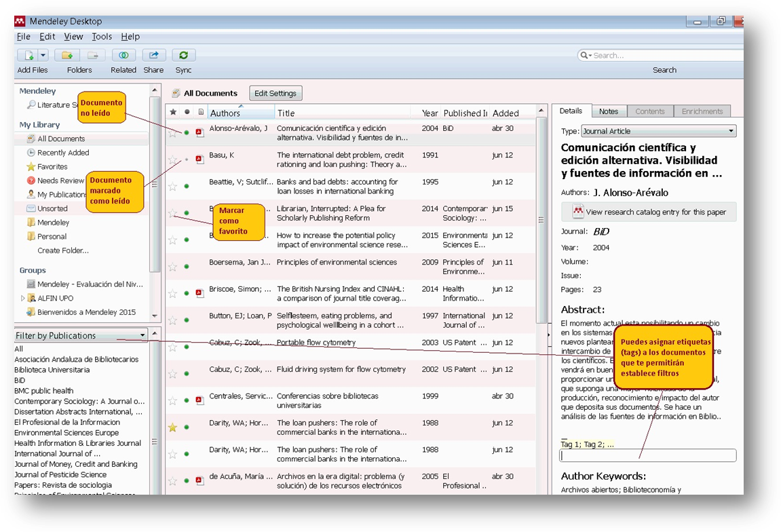Click the tags input field under Tag 1; Tag 2
The image size is (781, 532).
pos(648,455)
